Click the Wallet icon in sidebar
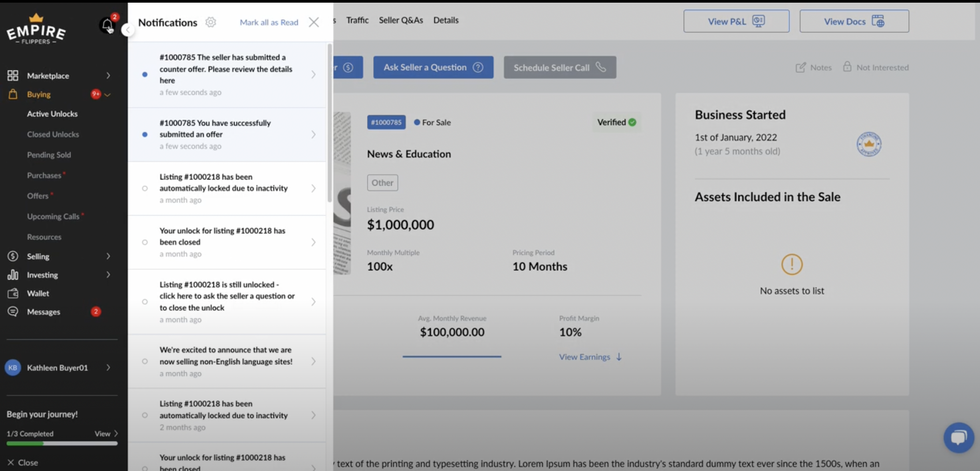Screen dimensions: 980x471 [13, 293]
